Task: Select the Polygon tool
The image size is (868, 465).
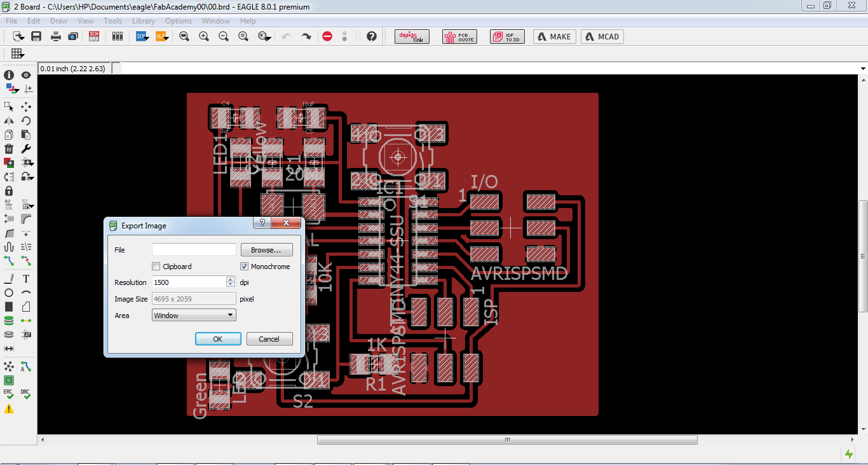Action: (x=26, y=307)
